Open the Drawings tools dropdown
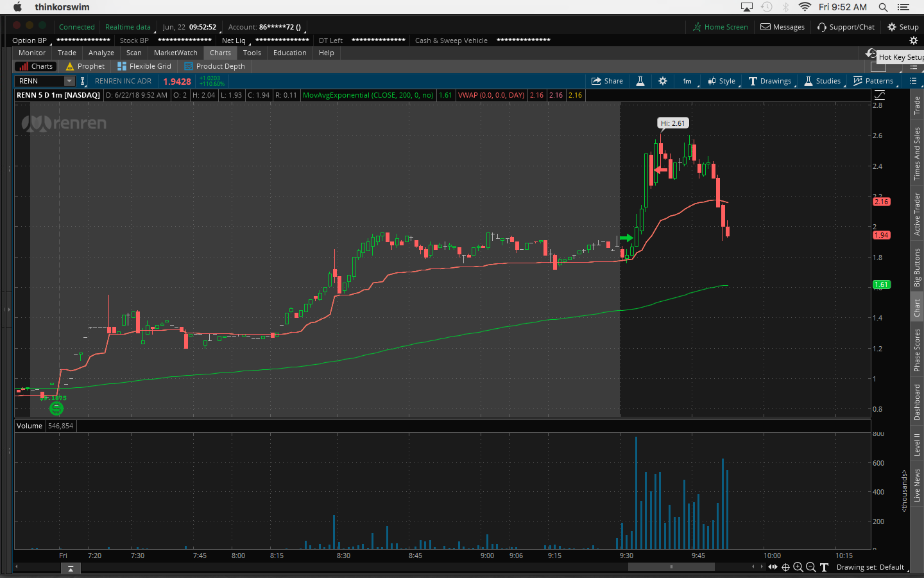Screen dimensions: 924x578 [770, 81]
